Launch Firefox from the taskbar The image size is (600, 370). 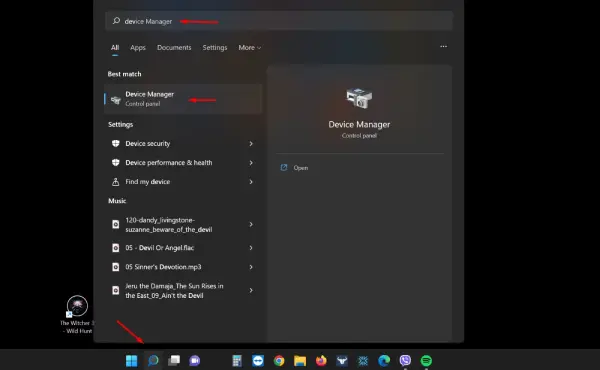(321, 360)
